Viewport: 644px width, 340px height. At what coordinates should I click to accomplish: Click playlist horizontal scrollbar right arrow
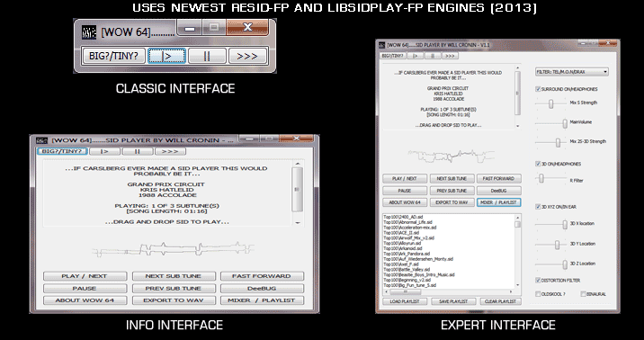click(x=511, y=292)
